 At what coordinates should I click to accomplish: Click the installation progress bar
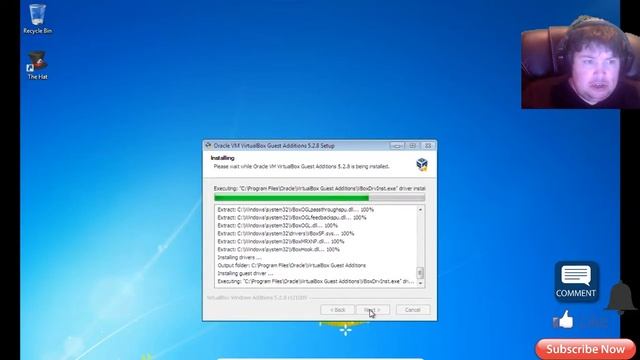[320, 198]
